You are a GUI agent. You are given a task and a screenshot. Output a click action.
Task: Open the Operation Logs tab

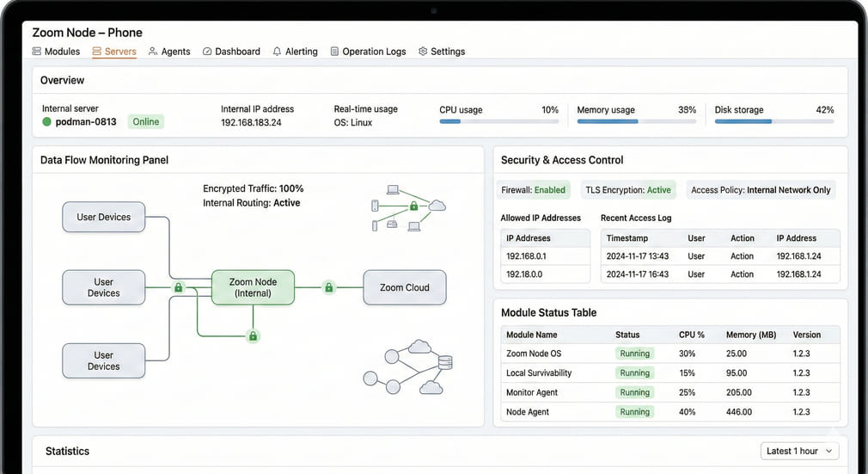(368, 52)
